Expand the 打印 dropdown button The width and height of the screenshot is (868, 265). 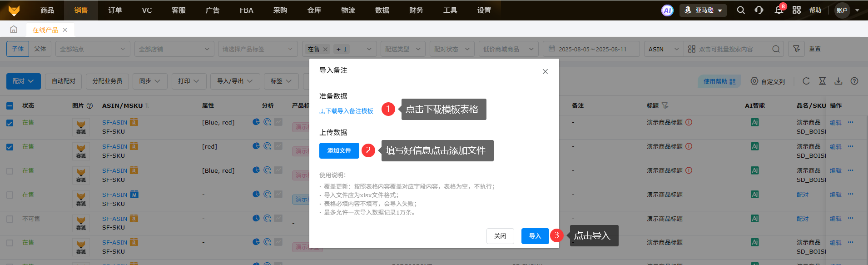(189, 81)
